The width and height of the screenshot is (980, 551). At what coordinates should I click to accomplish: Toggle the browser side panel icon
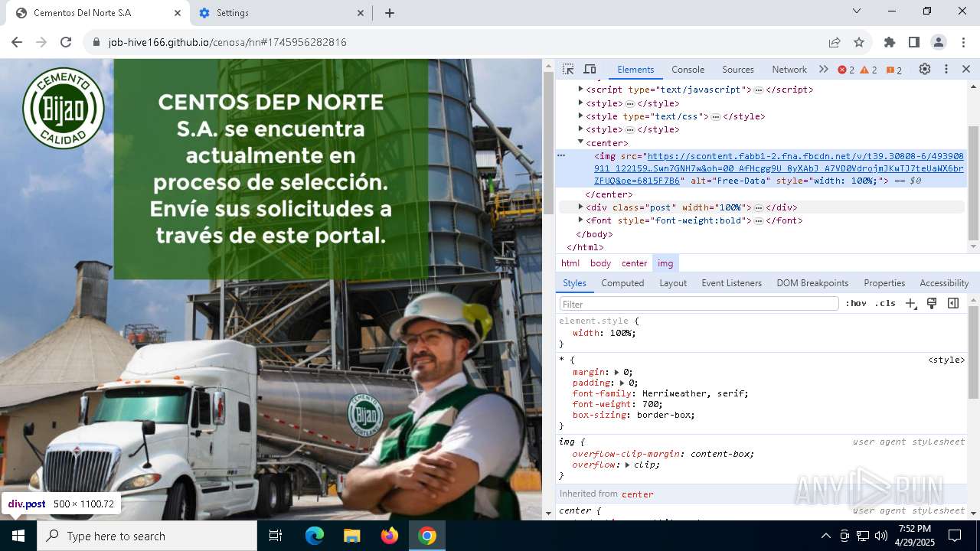click(x=914, y=42)
